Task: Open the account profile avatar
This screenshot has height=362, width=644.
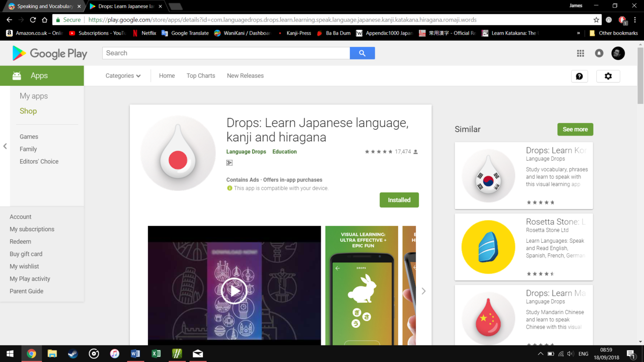Action: (618, 54)
